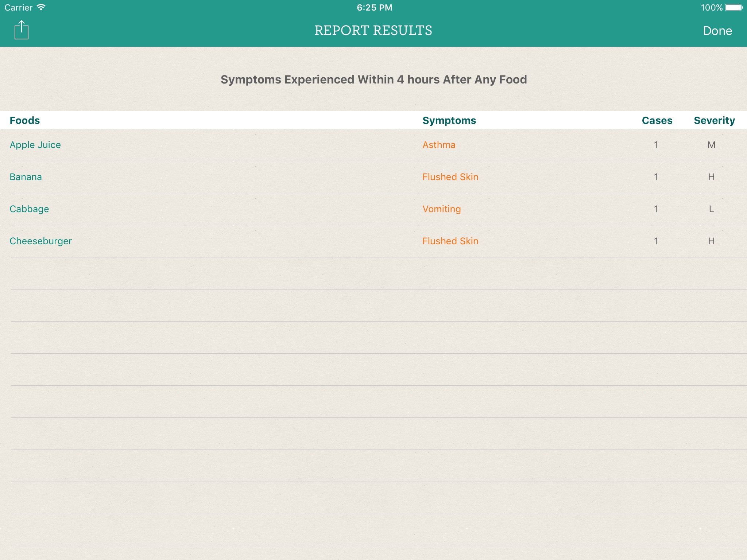Tap the M severity for Apple Juice

(711, 145)
